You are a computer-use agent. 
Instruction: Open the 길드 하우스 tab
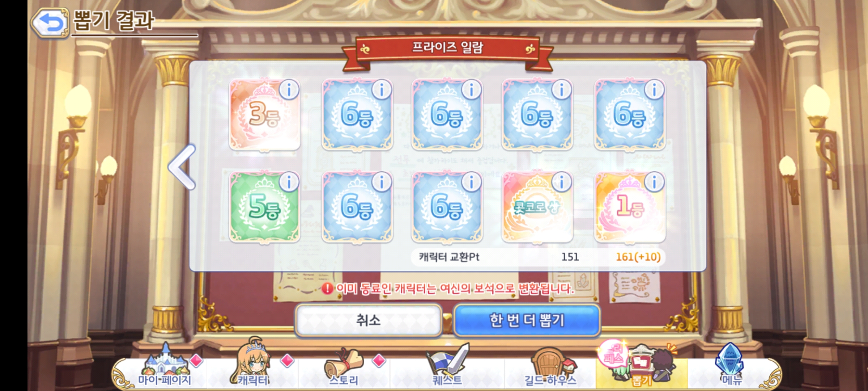click(550, 366)
